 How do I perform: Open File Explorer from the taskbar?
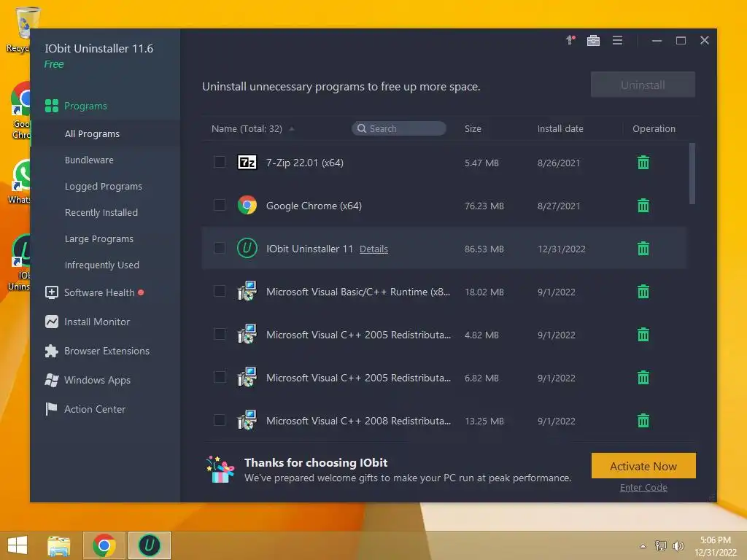(59, 545)
